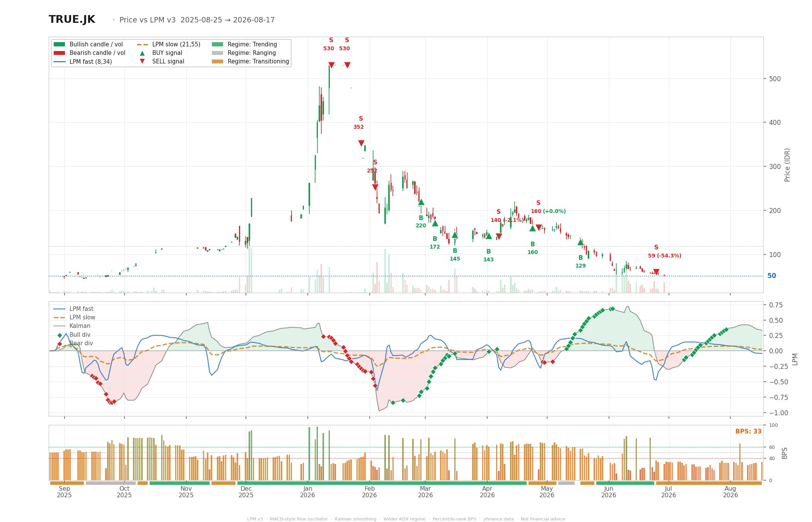This screenshot has height=522, width=812.
Task: Select the sell triangle for 140 (-2.1%)
Action: pos(499,236)
